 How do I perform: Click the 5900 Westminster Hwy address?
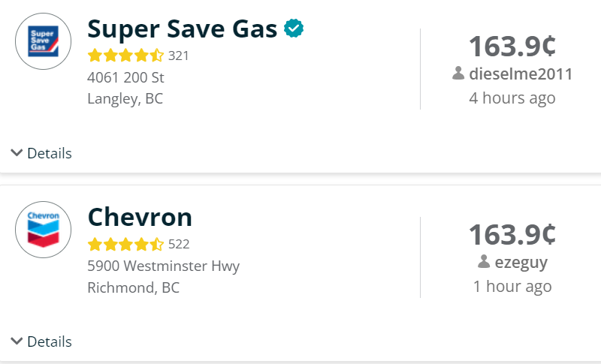[164, 266]
